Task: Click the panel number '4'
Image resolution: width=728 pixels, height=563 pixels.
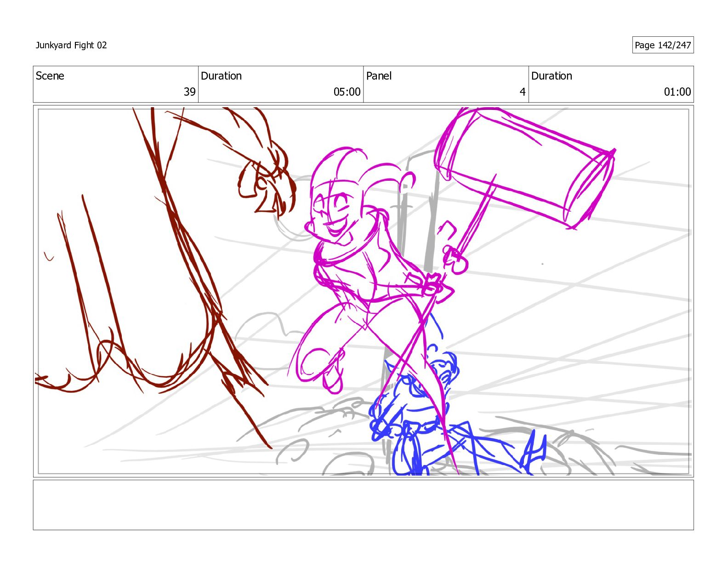Action: (x=523, y=92)
